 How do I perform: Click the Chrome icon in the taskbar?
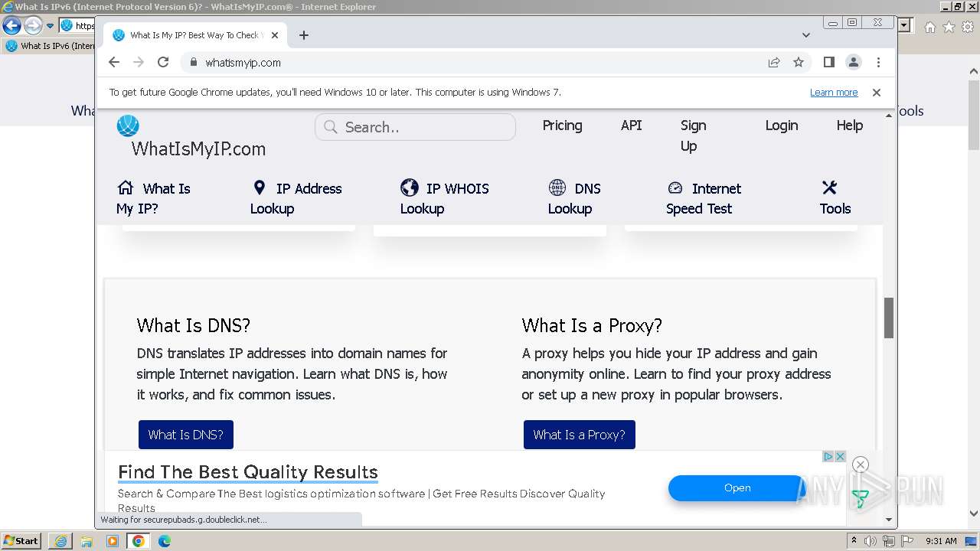[x=139, y=541]
